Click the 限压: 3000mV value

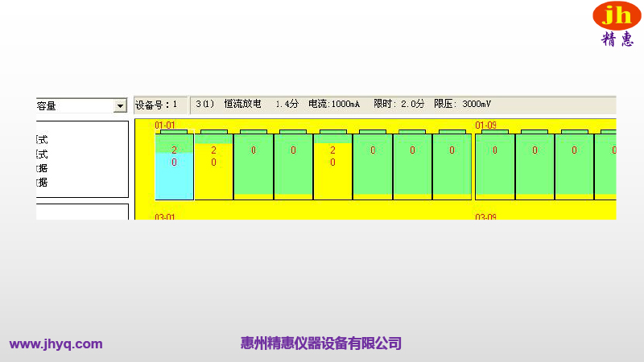(x=462, y=104)
